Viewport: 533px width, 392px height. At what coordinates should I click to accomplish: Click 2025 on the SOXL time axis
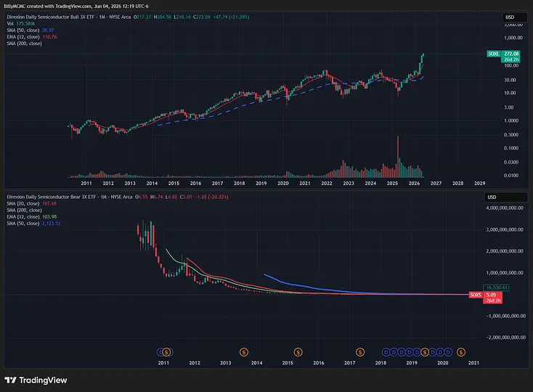392,183
